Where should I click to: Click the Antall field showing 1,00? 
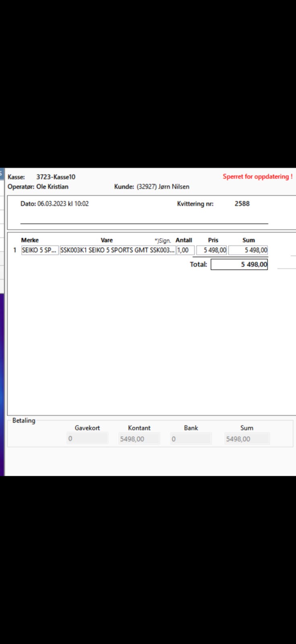tap(185, 250)
